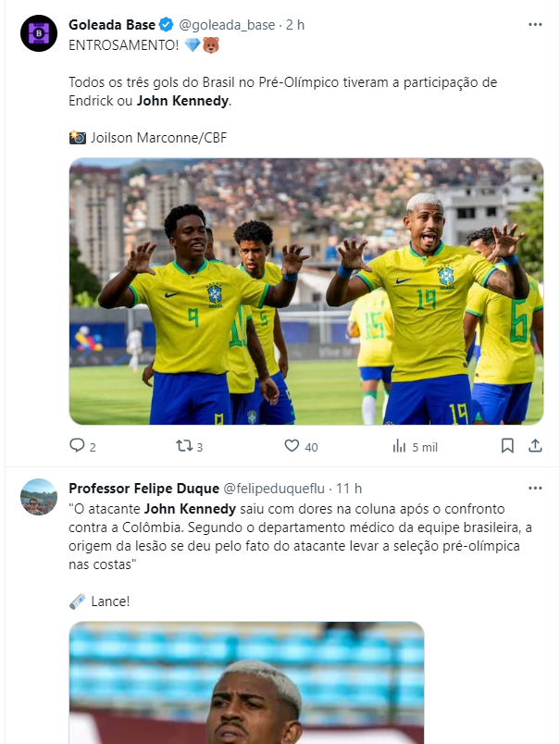This screenshot has height=744, width=560.
Task: Visit the @goleada_base handle link
Action: coord(227,25)
